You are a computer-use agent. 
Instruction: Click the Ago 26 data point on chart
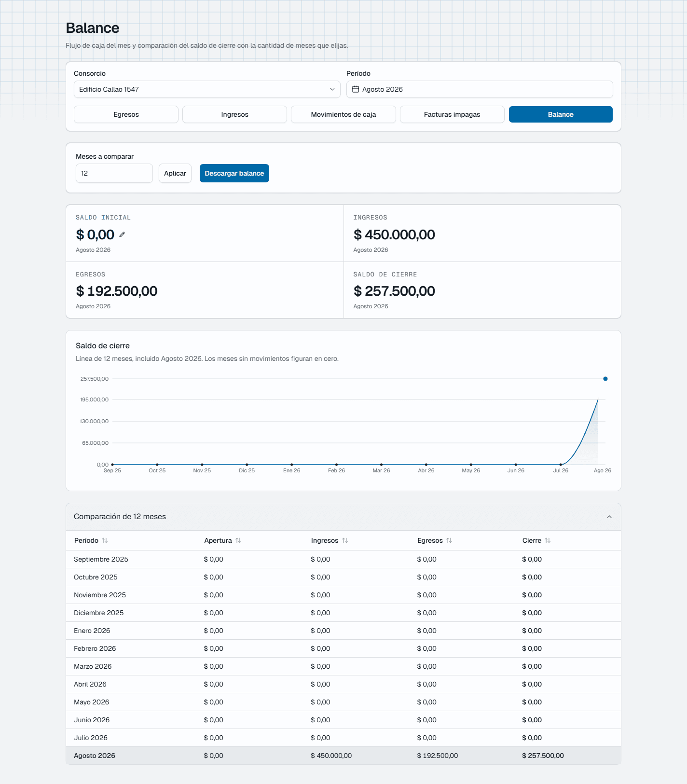(x=605, y=379)
